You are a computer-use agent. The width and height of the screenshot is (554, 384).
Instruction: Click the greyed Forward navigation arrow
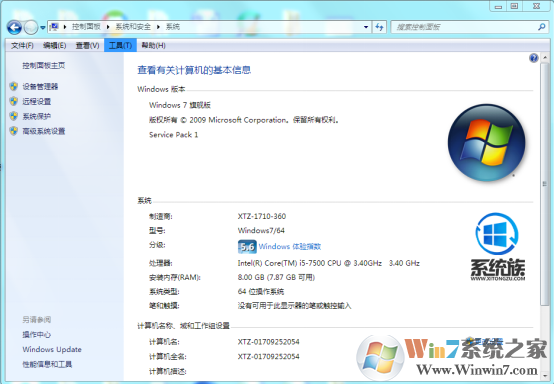click(x=31, y=27)
